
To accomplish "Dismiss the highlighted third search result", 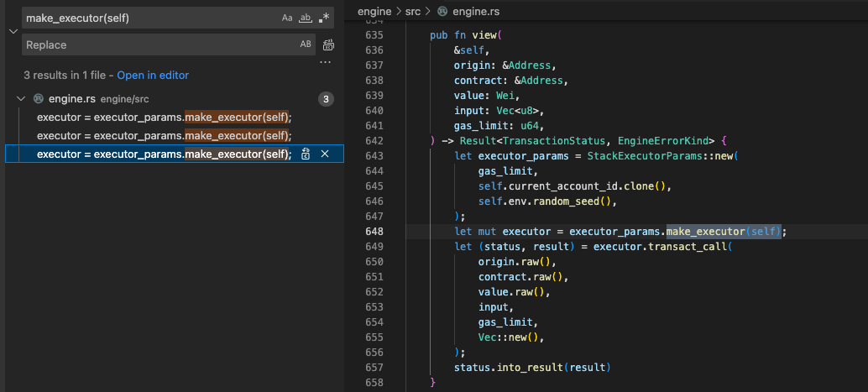I will click(325, 154).
